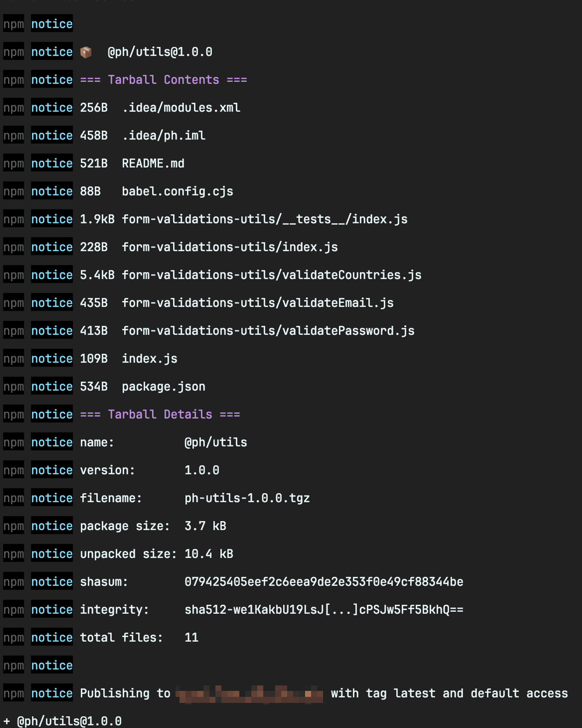Select 'form-validations-utils/validateCountries.js' path
Image resolution: width=582 pixels, height=728 pixels.
(x=272, y=275)
